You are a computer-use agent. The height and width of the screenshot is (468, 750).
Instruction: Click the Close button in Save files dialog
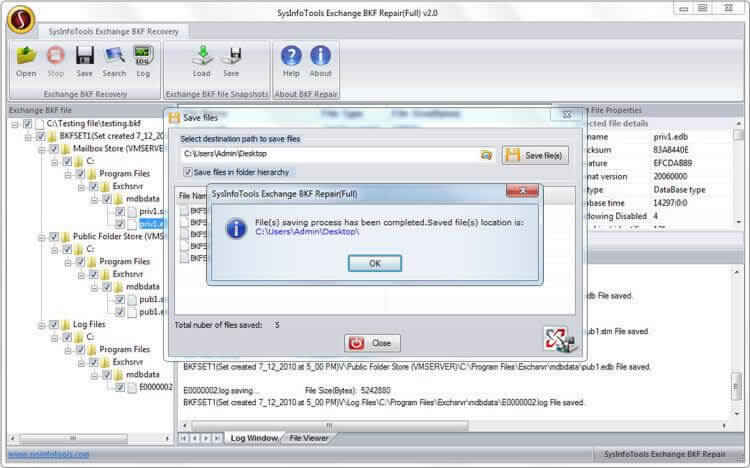[372, 343]
